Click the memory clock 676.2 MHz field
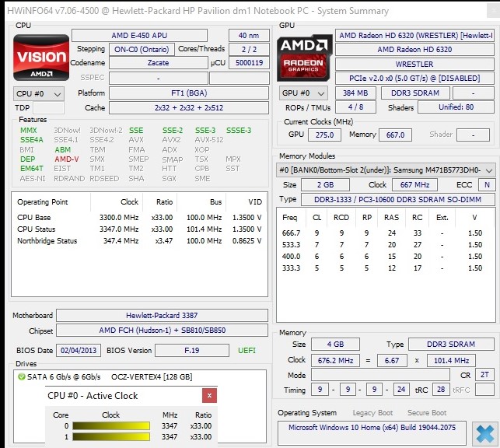 pyautogui.click(x=335, y=361)
